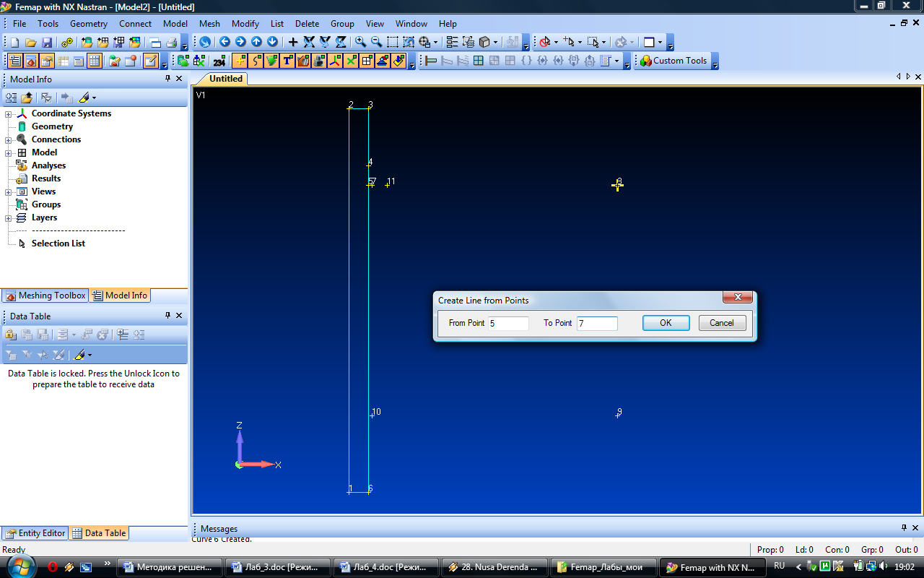Select Geometry in Model Info tree
Image resolution: width=924 pixels, height=578 pixels.
click(x=52, y=126)
